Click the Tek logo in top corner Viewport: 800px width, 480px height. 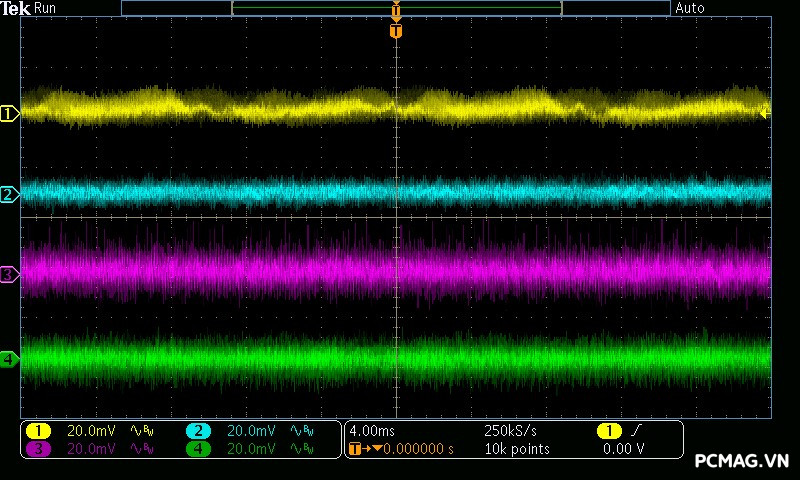(16, 8)
